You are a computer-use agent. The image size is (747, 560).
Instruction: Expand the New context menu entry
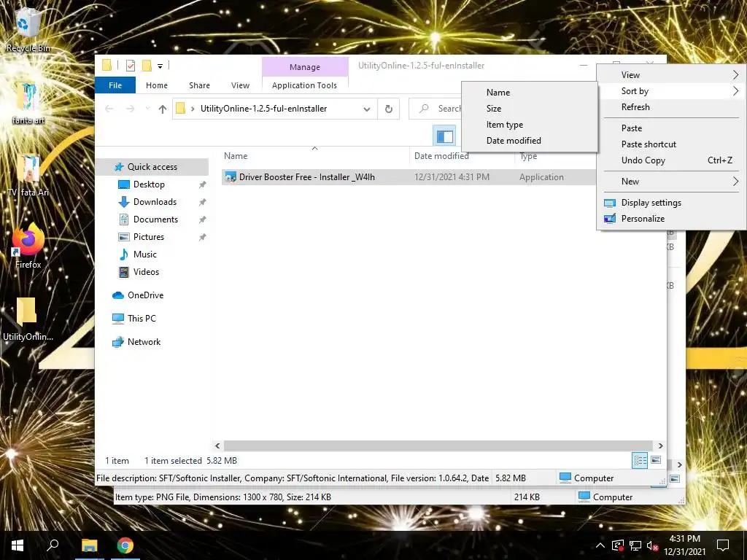coord(671,182)
